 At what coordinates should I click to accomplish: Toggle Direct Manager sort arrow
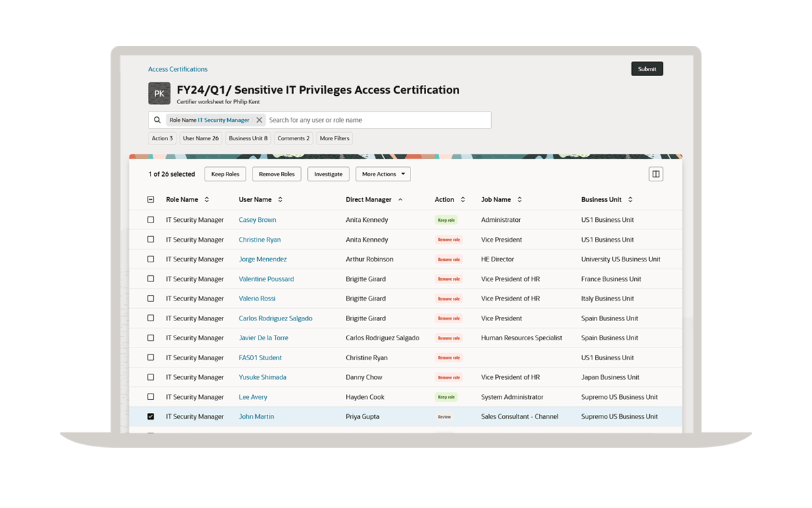coord(400,200)
